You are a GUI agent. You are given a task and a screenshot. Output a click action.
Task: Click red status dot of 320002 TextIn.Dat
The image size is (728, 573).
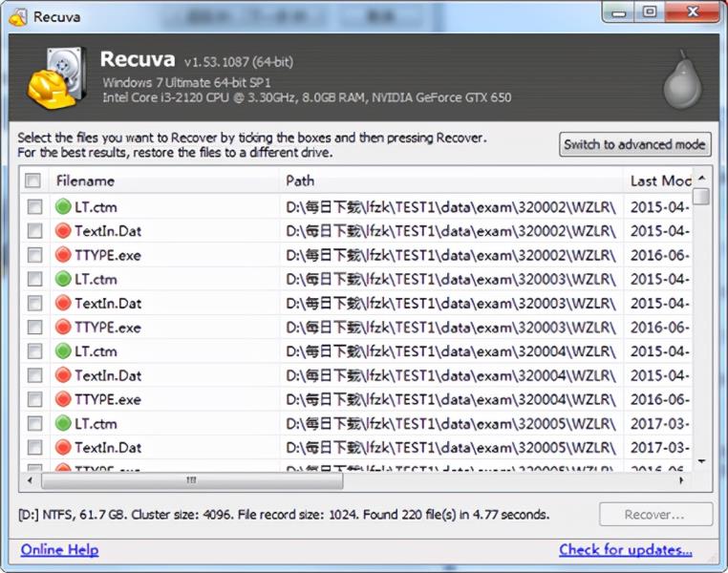[63, 231]
